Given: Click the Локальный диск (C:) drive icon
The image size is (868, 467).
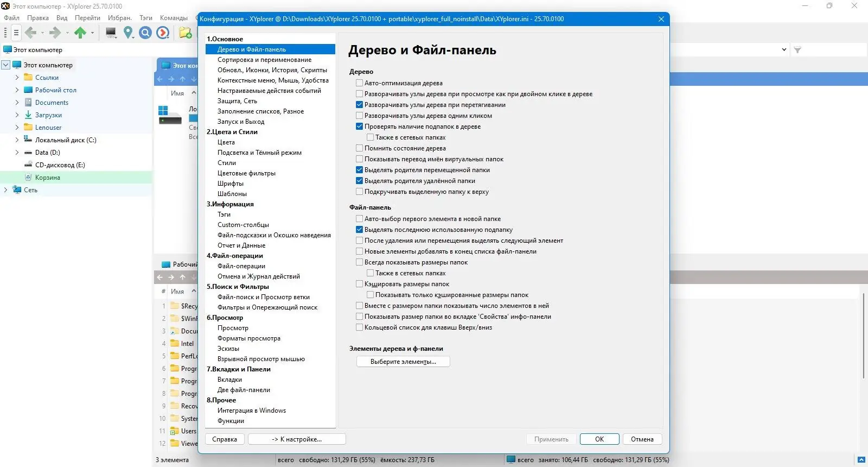Looking at the screenshot, I should [28, 140].
